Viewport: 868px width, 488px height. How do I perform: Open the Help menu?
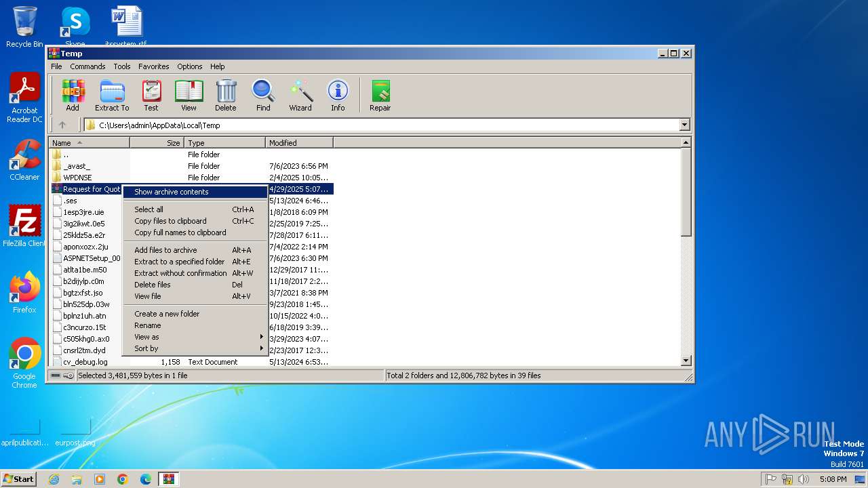tap(217, 66)
